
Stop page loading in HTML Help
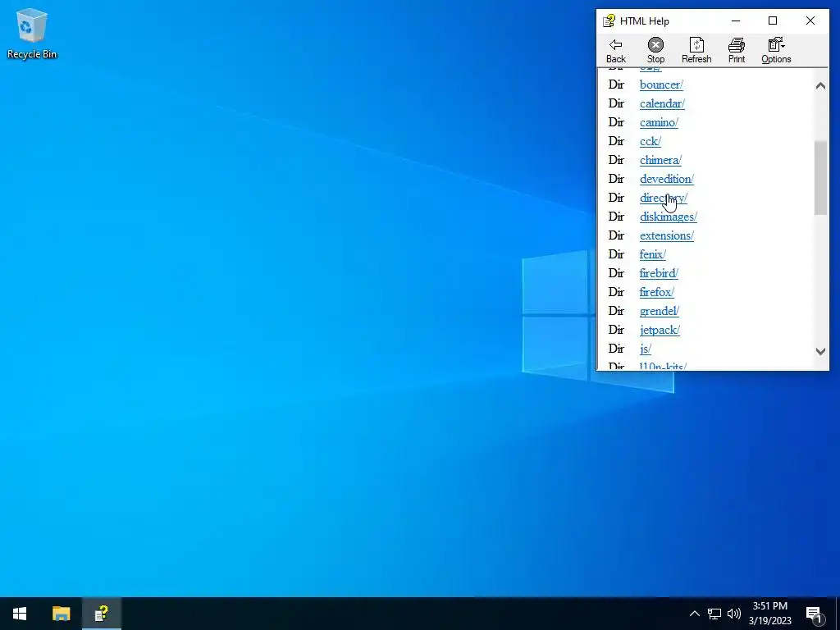coord(655,51)
